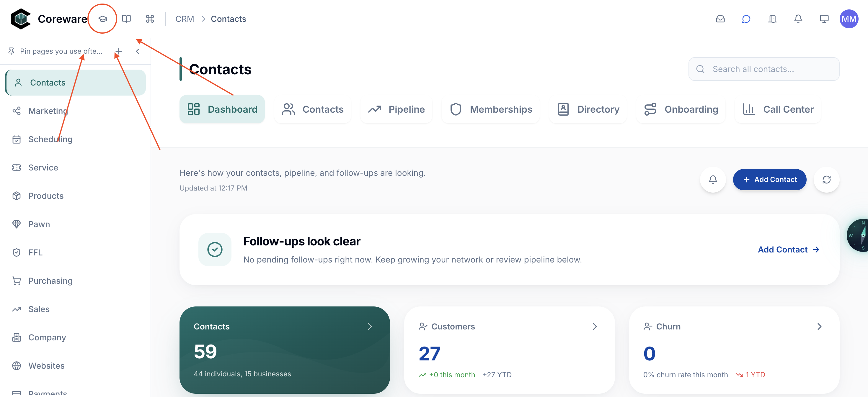Click the refresh dashboard button
868x397 pixels.
[826, 179]
